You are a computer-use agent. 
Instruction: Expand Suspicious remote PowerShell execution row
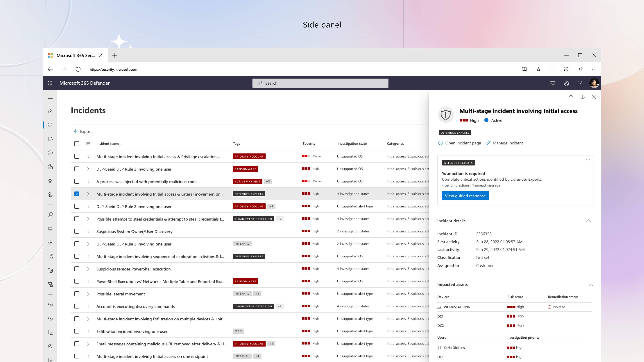point(88,269)
